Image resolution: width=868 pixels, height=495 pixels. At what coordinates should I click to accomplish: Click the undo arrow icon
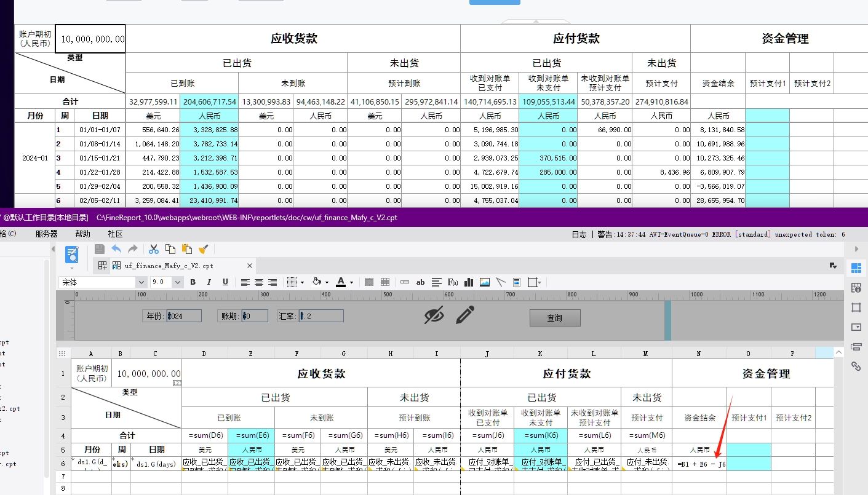[116, 249]
